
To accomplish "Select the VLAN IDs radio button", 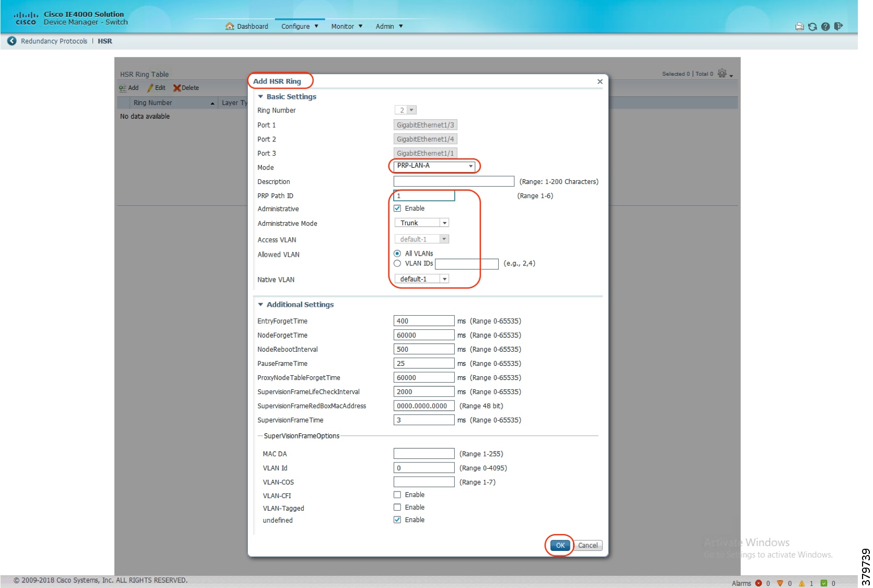I will click(x=397, y=263).
